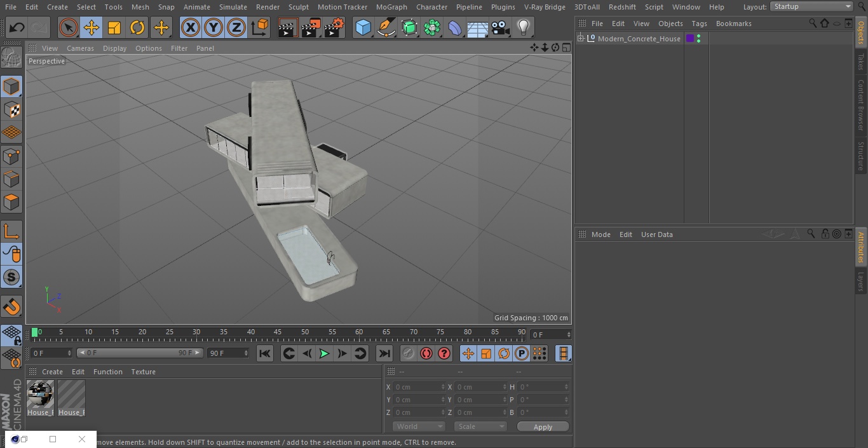Image resolution: width=868 pixels, height=448 pixels.
Task: Activate the Rotate tool
Action: 137,28
